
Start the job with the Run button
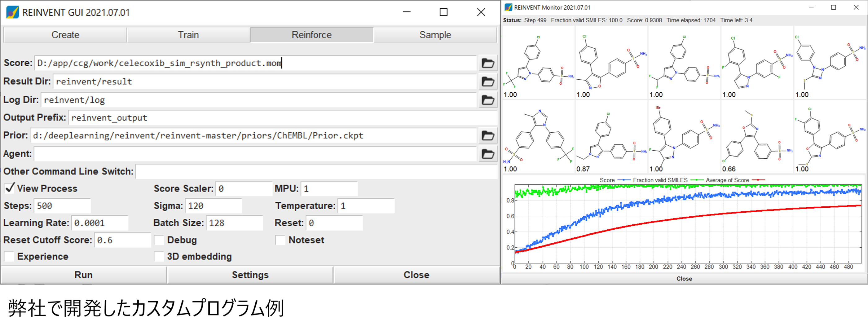click(x=84, y=275)
